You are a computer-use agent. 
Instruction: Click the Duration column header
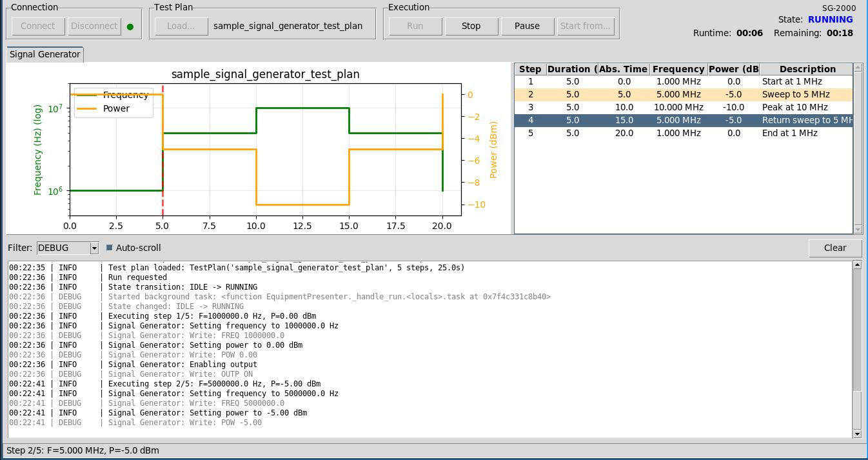coord(572,69)
